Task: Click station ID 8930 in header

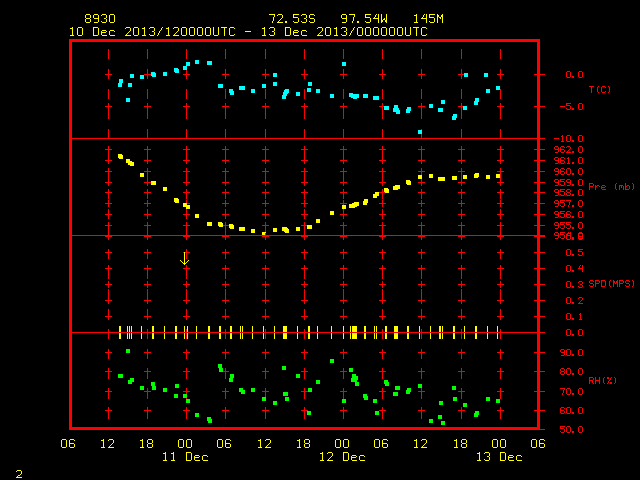Action: (x=100, y=19)
